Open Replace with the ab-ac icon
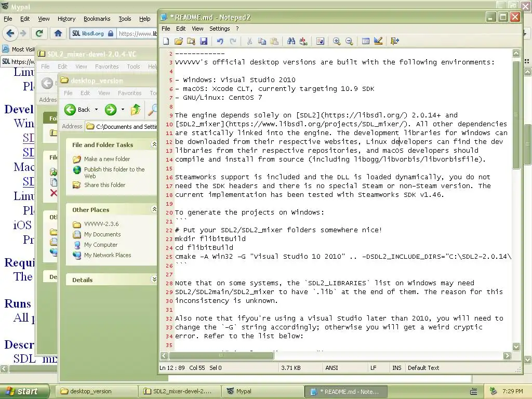The image size is (532, 399). 303,41
